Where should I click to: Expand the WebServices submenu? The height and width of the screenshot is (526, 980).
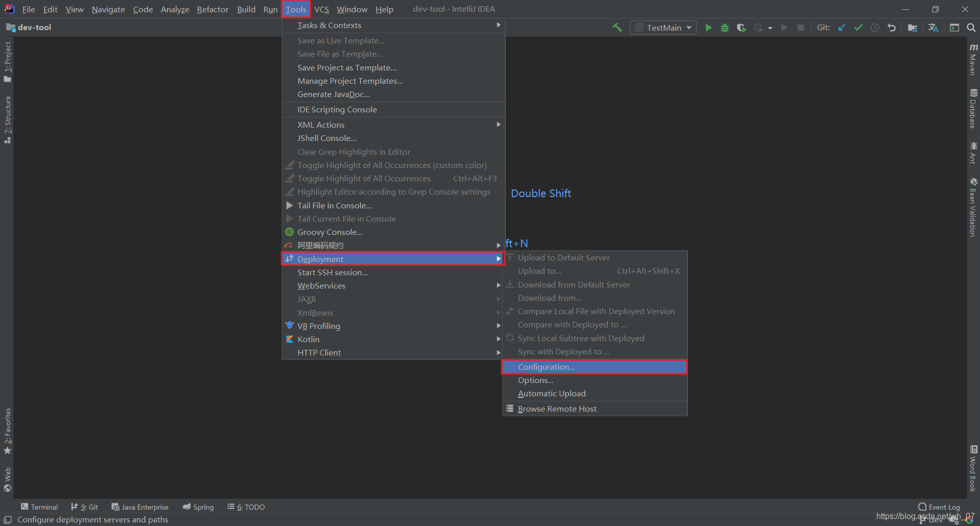tap(394, 285)
